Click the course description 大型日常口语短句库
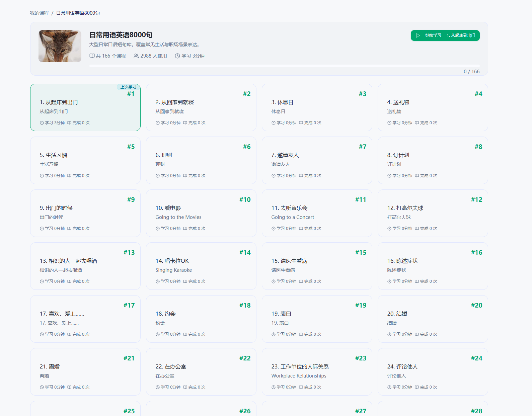 145,45
